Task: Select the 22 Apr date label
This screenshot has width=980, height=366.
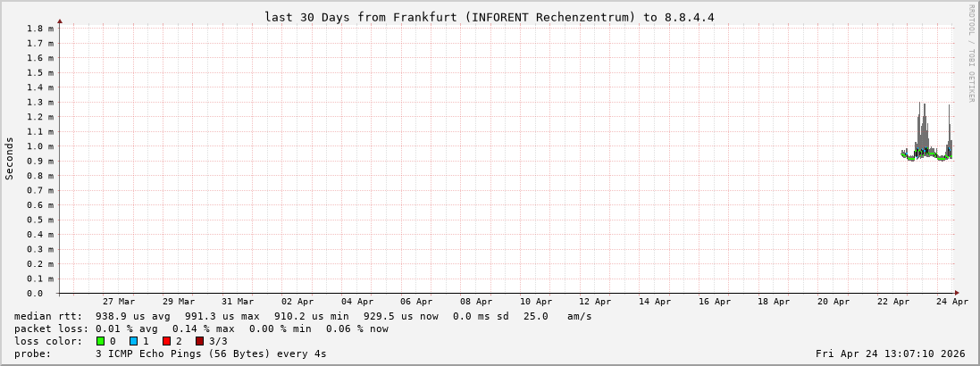Action: 893,302
